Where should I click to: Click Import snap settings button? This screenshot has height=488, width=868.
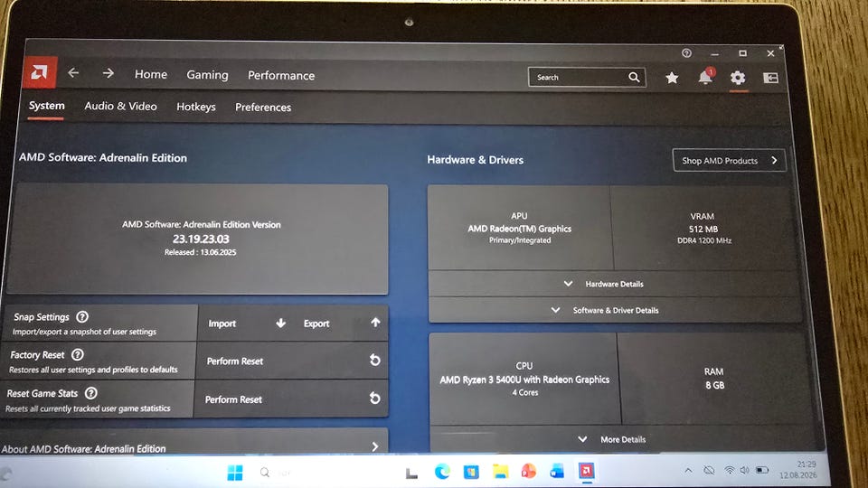pyautogui.click(x=246, y=324)
